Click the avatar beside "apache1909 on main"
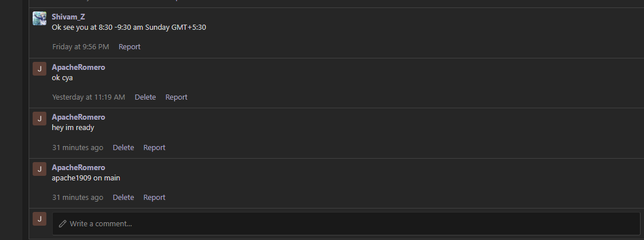The image size is (644, 240). pos(39,169)
